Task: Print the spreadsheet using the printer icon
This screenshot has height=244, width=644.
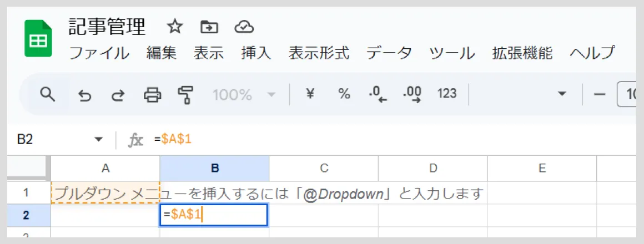Action: (x=152, y=95)
